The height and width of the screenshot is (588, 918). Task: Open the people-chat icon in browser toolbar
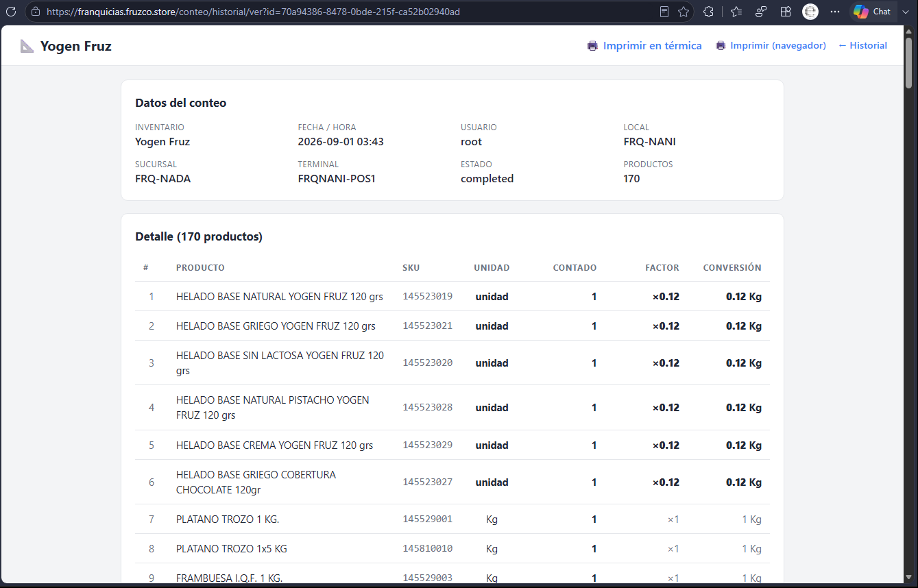(761, 12)
